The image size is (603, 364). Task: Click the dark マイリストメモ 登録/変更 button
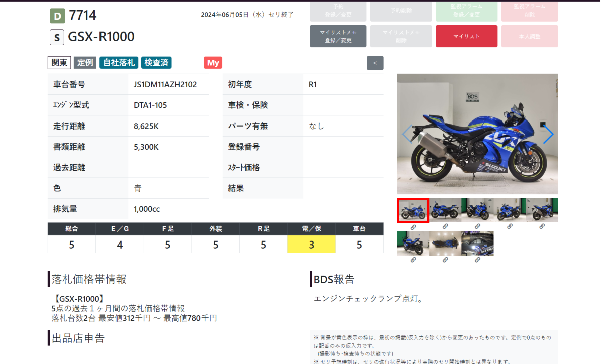click(x=338, y=36)
